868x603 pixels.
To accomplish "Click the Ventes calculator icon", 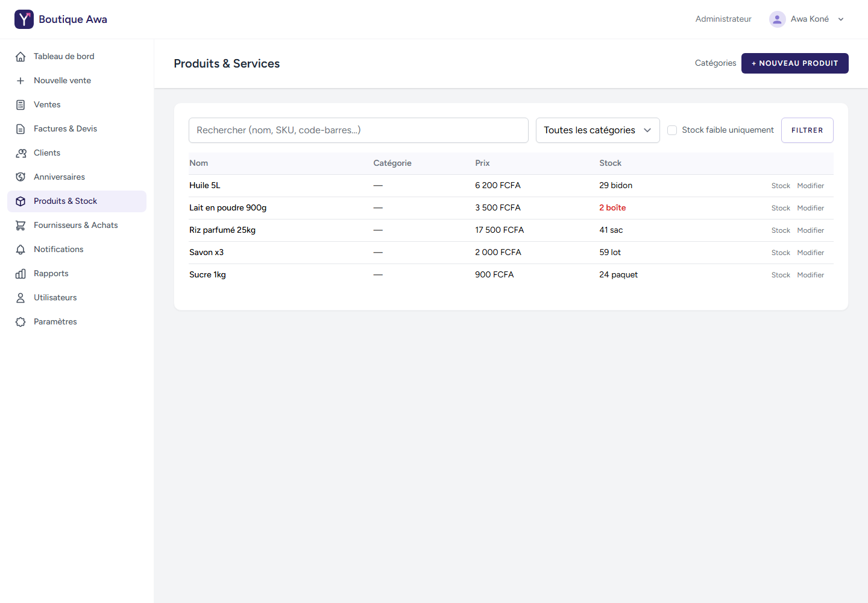I will coord(20,105).
